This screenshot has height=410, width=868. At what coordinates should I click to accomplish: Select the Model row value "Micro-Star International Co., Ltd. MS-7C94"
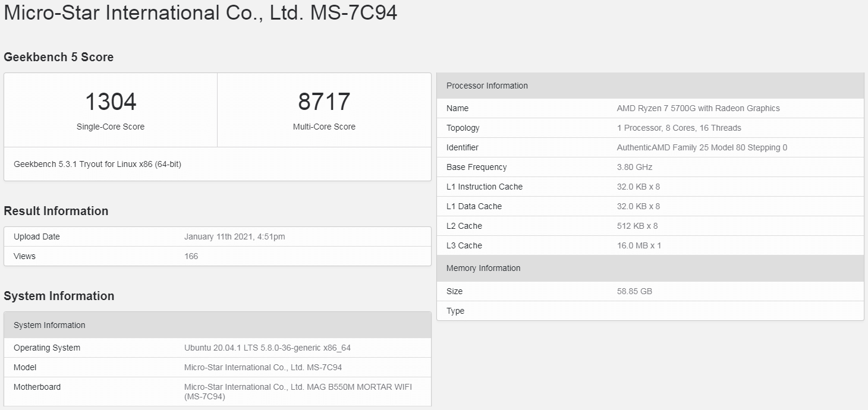click(263, 367)
